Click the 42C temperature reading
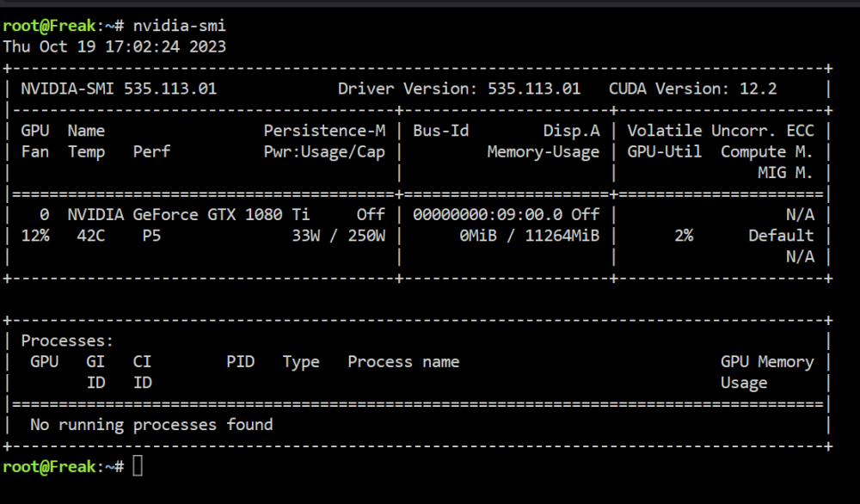The width and height of the screenshot is (860, 504). (x=91, y=236)
